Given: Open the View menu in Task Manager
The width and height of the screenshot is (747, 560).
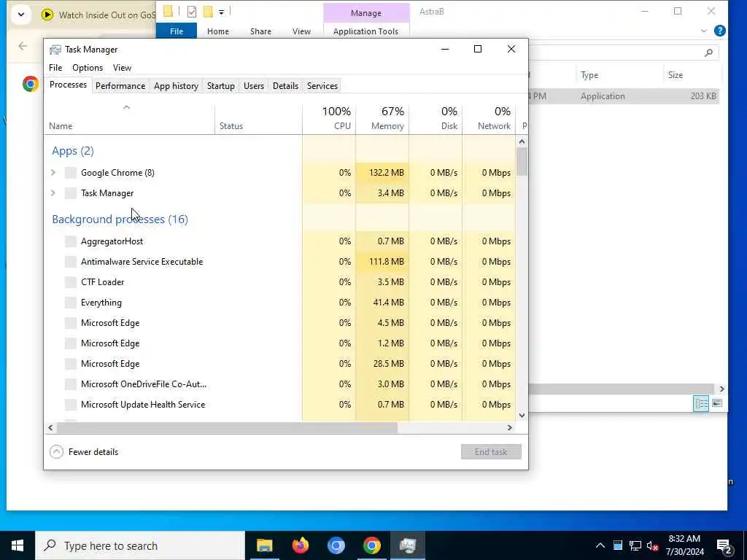Looking at the screenshot, I should click(x=122, y=68).
